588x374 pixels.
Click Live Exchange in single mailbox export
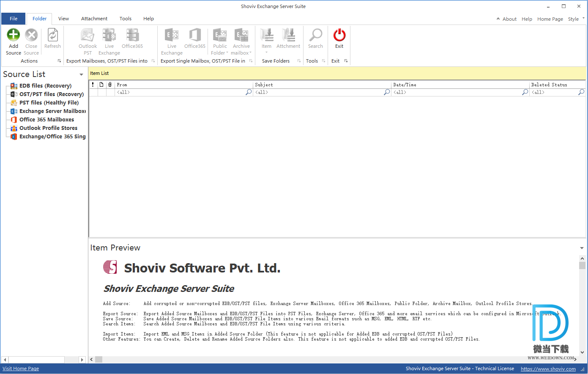point(172,41)
